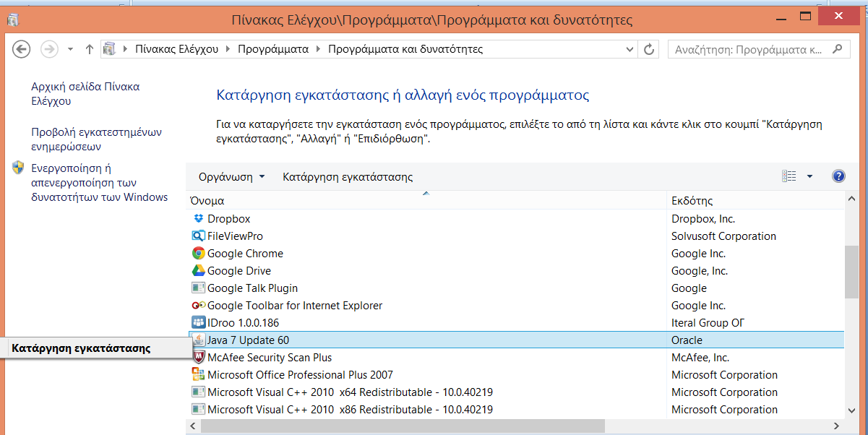
Task: Select the Google Chrome icon
Action: [x=198, y=253]
